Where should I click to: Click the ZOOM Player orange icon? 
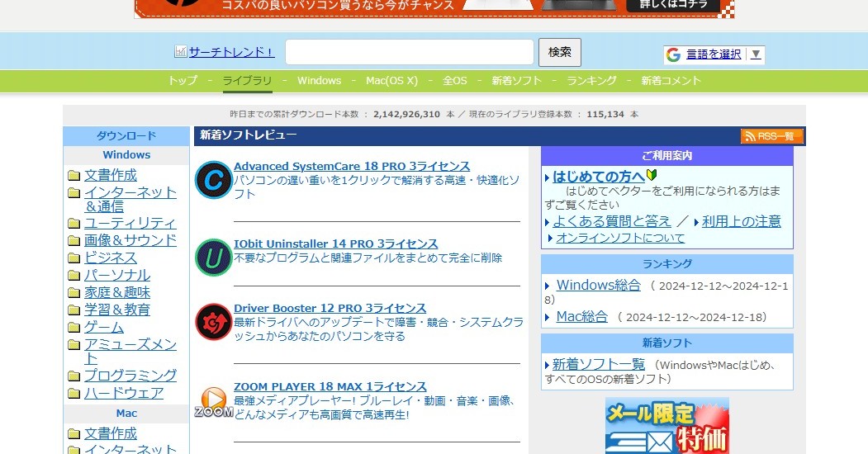tap(213, 402)
